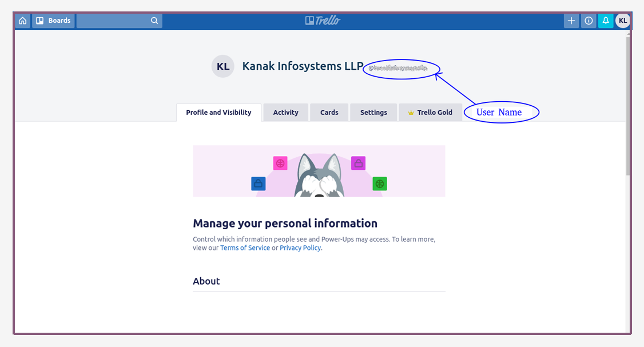Screen dimensions: 644x347
Task: Click the large KL profile avatar
Action: (223, 66)
